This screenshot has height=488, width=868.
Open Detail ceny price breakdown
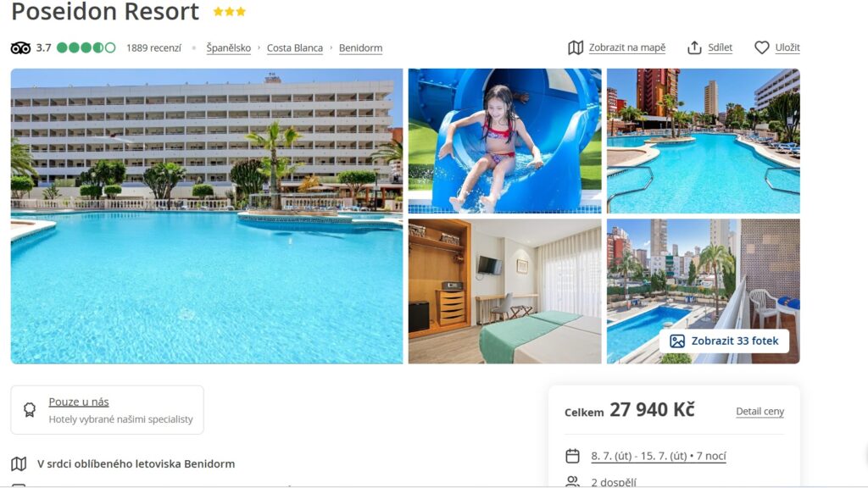tap(759, 411)
